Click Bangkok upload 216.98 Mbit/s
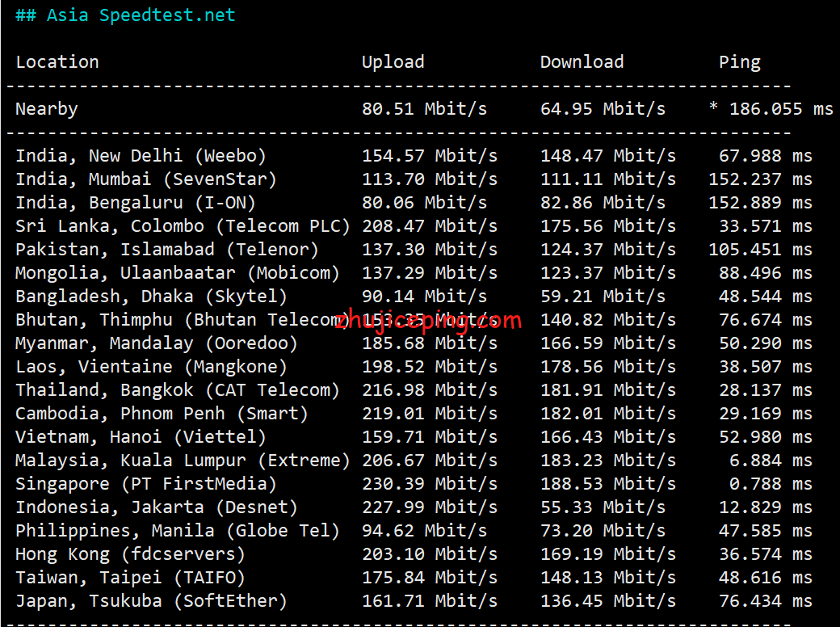 pos(430,391)
